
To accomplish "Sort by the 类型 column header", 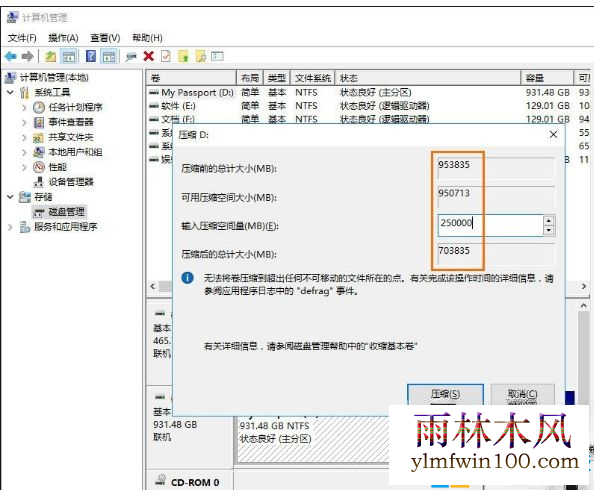I will point(277,78).
